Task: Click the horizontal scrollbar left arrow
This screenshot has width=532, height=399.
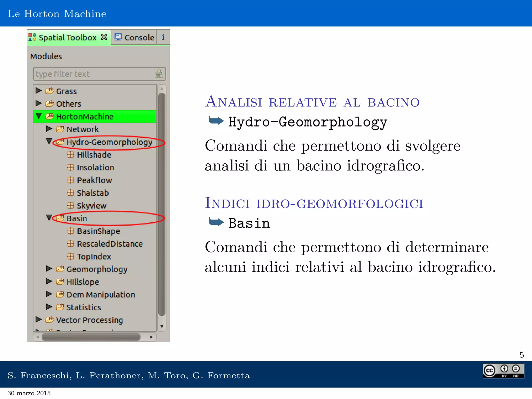Action: point(37,337)
